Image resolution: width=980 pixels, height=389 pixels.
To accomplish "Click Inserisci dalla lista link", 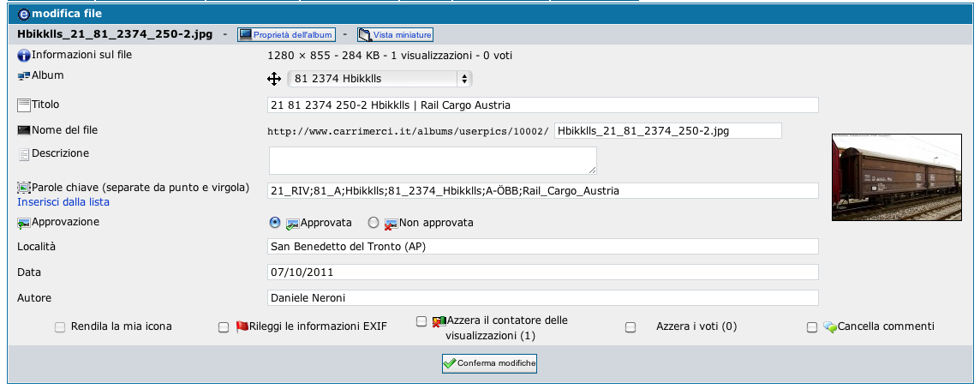I will 63,202.
